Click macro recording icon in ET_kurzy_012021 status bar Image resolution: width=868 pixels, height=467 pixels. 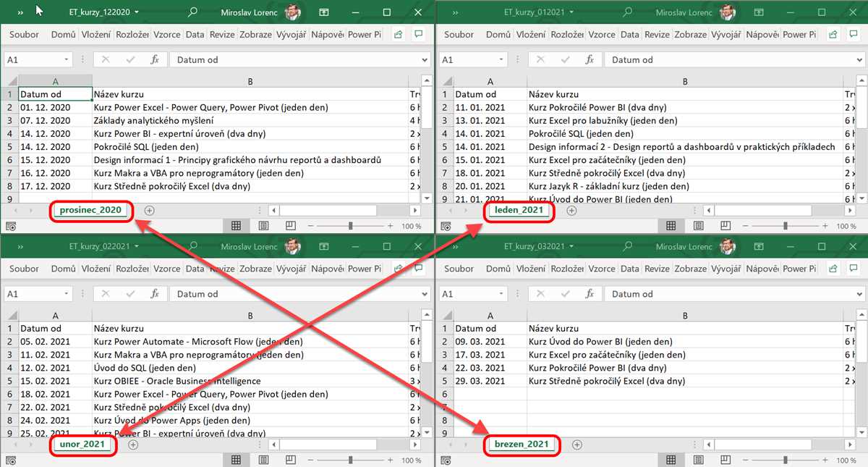click(x=446, y=226)
